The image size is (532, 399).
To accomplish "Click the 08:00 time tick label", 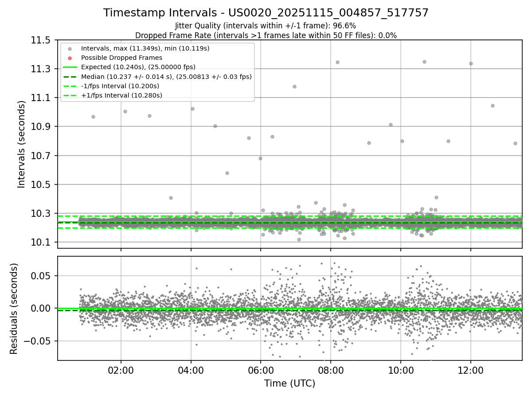I will click(x=331, y=370).
